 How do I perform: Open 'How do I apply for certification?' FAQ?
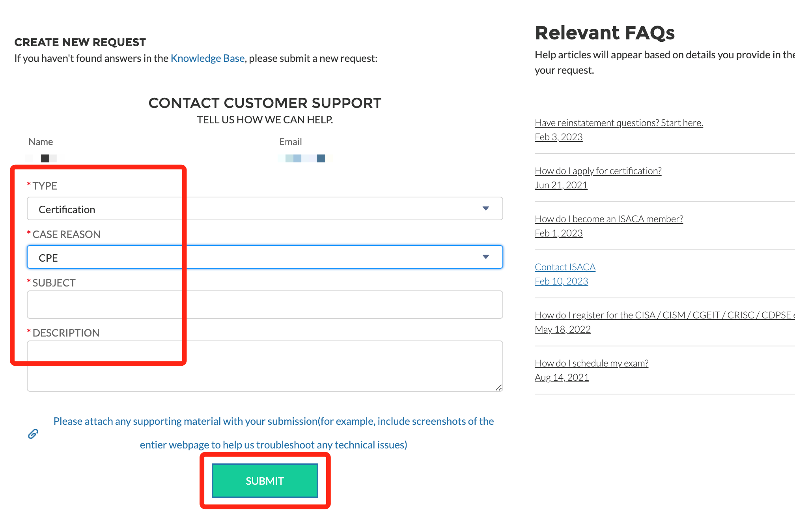[598, 171]
